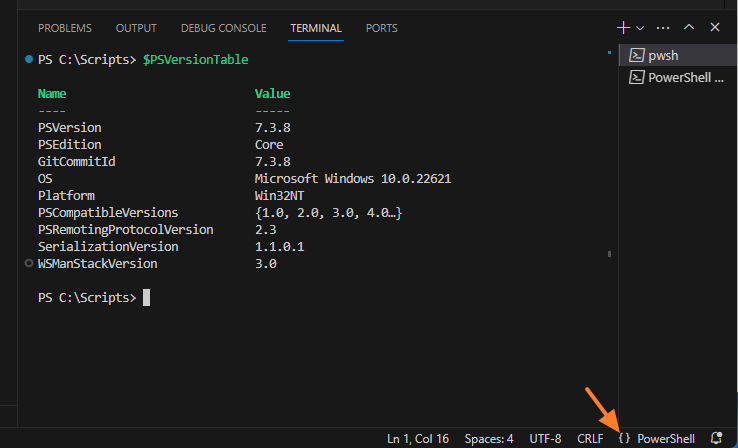The image size is (738, 448).
Task: Click the terminal scrollbar marker
Action: (609, 254)
